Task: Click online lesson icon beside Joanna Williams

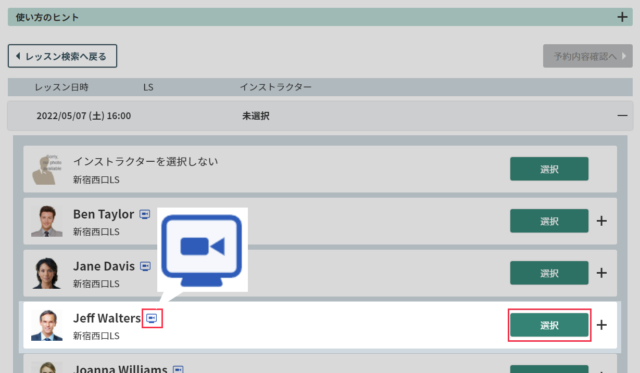Action: 178,369
